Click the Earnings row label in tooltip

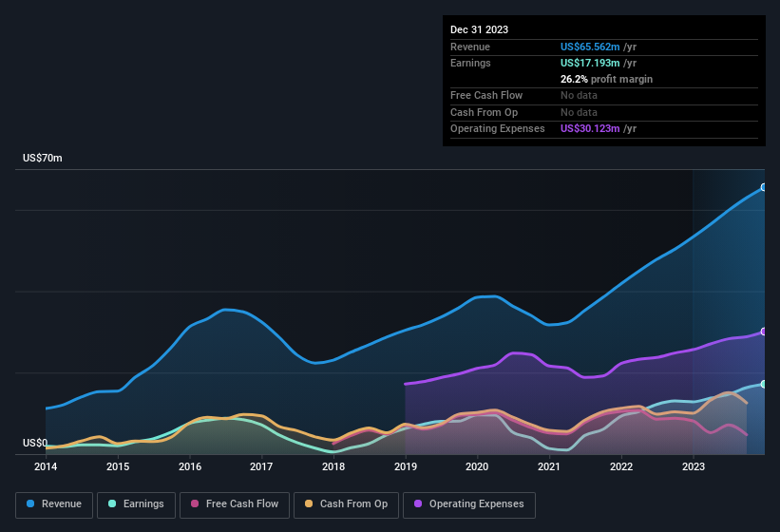point(470,63)
